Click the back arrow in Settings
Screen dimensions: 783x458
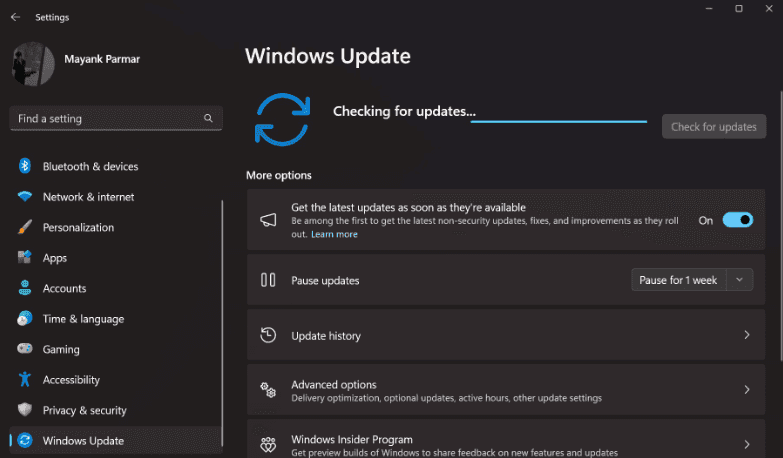15,17
